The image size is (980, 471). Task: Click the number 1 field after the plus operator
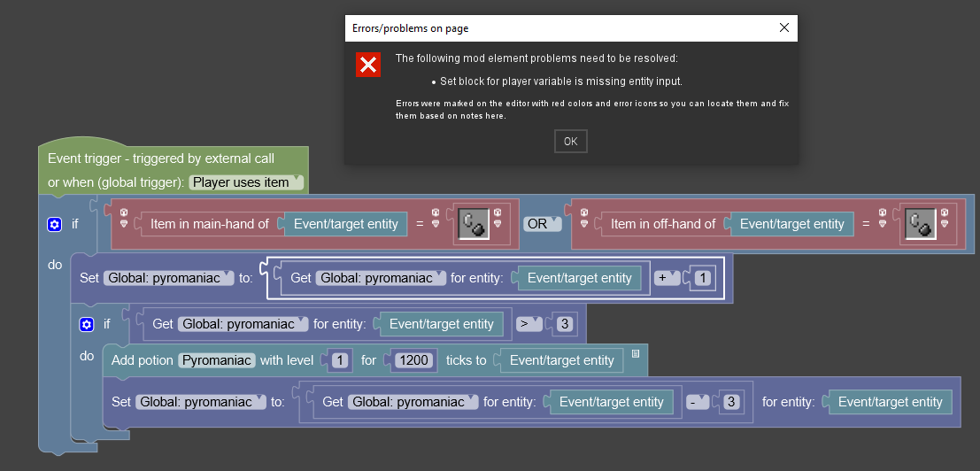[703, 278]
